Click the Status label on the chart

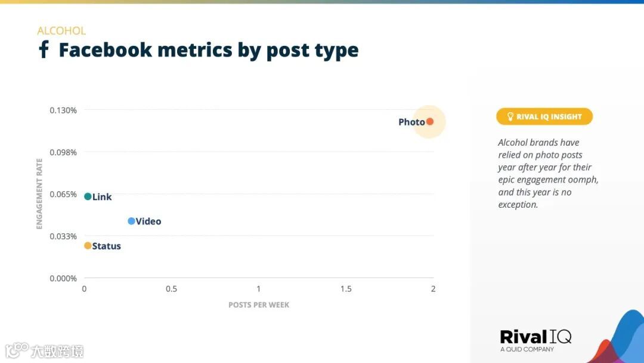coord(106,246)
